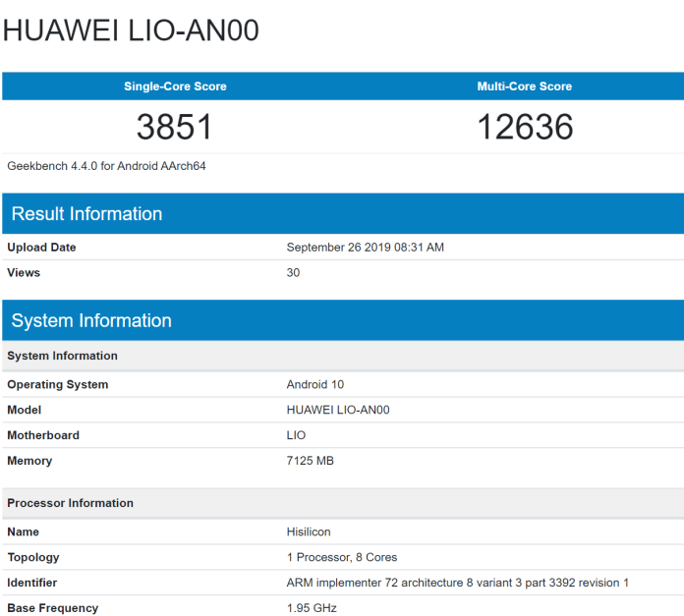Click the Single-Core Score header

175,86
